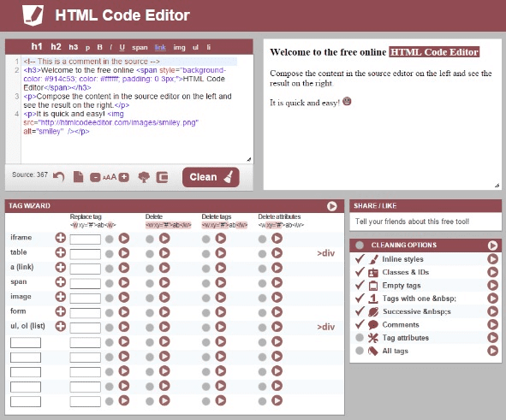The width and height of the screenshot is (506, 420).
Task: Run All tags cleaning play button
Action: click(x=492, y=351)
